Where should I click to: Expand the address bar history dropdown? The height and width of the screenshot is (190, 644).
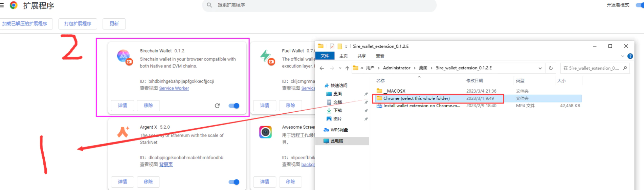(x=540, y=68)
